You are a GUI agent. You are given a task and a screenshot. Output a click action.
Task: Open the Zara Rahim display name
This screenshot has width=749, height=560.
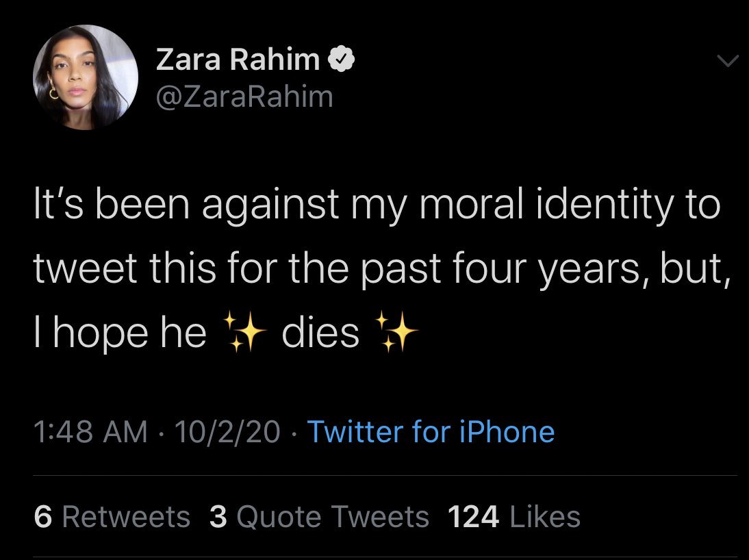(238, 61)
